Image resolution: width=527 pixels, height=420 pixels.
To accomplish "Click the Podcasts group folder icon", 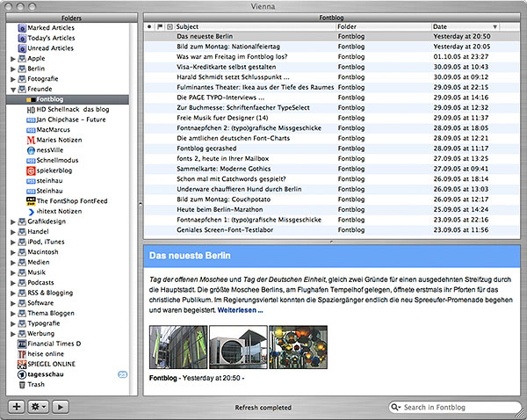I will pos(22,282).
